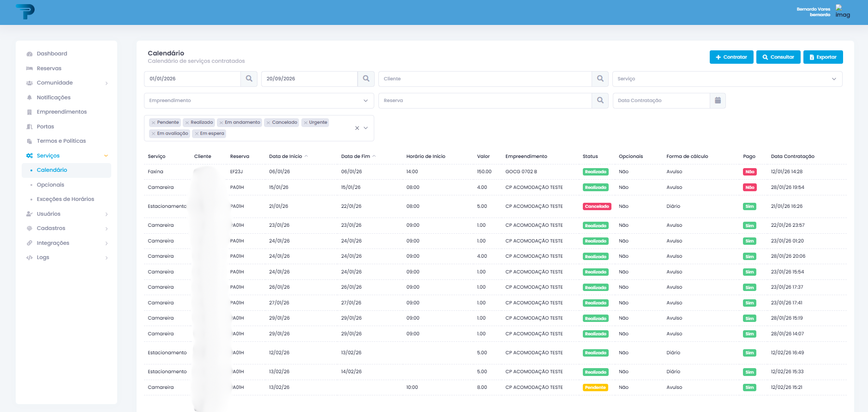The image size is (868, 412).
Task: Click the Exportar button
Action: click(x=823, y=57)
